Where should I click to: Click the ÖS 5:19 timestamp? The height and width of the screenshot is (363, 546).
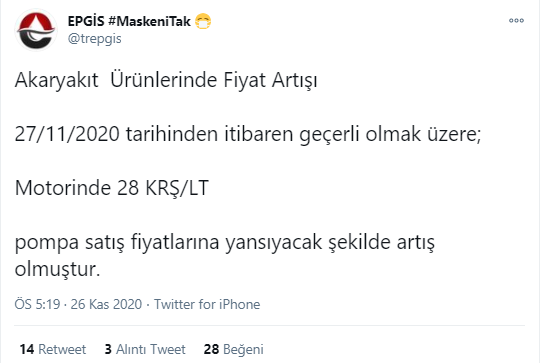click(x=37, y=304)
